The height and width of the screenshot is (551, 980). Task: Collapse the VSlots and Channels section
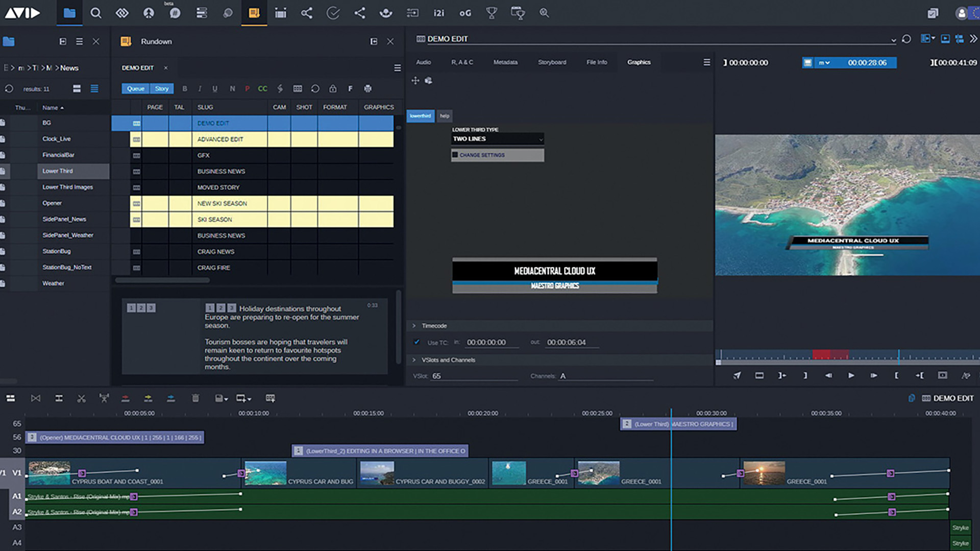tap(413, 360)
